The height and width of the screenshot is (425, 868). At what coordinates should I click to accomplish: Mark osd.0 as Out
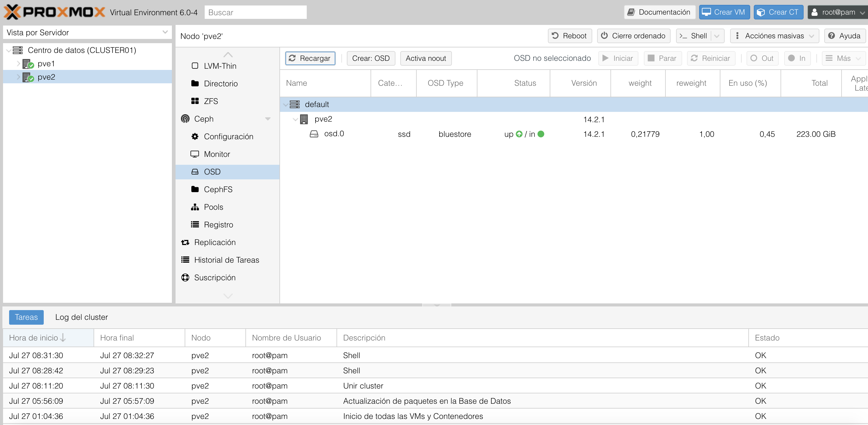click(x=763, y=58)
